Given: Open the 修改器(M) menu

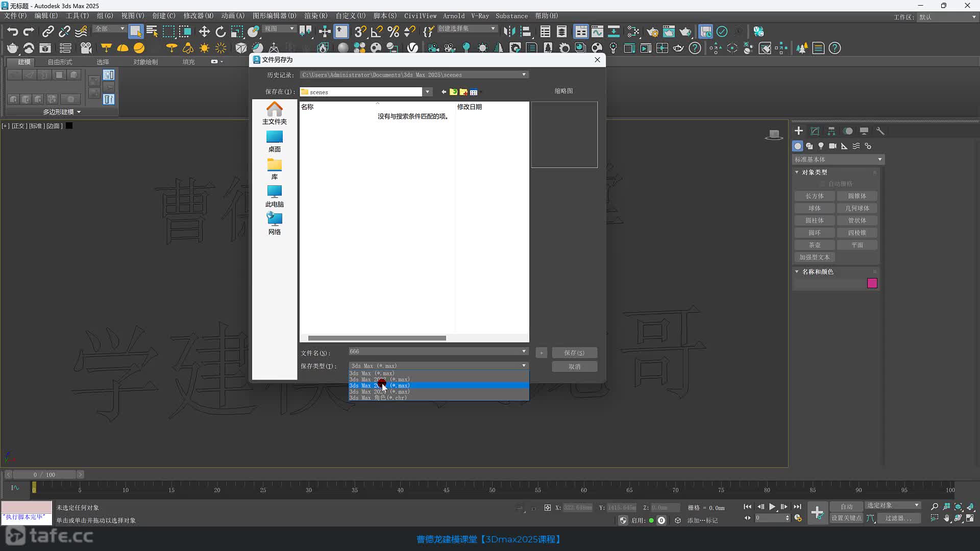Looking at the screenshot, I should click(199, 16).
